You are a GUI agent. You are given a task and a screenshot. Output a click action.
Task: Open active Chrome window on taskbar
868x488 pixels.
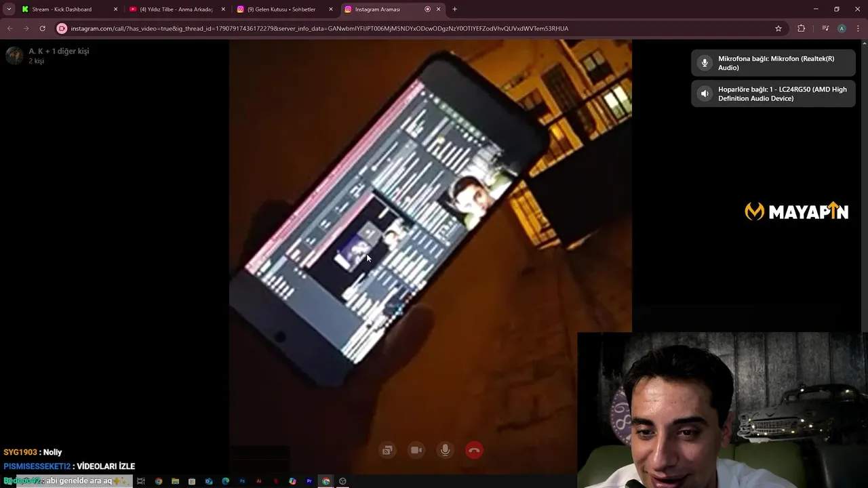pos(326,481)
